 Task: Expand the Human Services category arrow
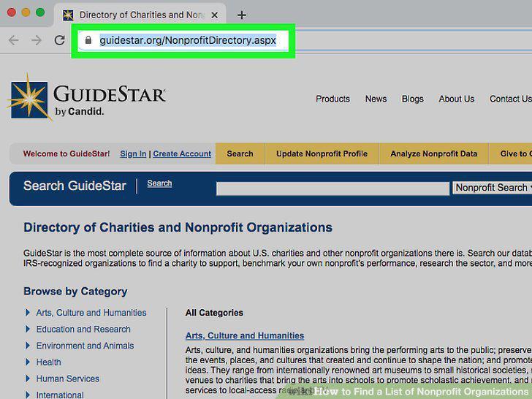click(28, 379)
